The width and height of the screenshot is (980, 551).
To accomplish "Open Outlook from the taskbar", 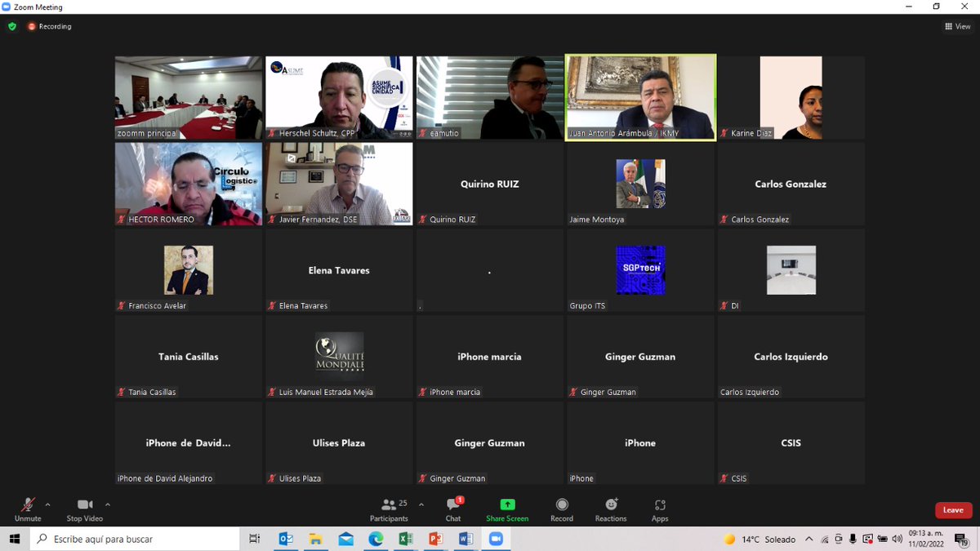I will 286,539.
